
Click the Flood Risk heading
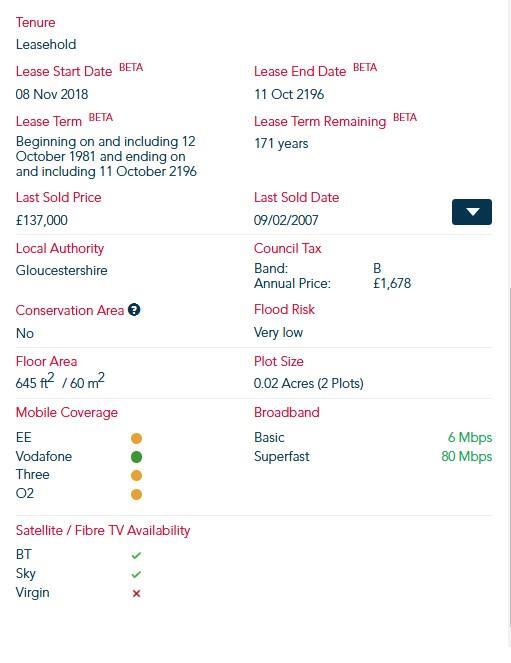(284, 310)
